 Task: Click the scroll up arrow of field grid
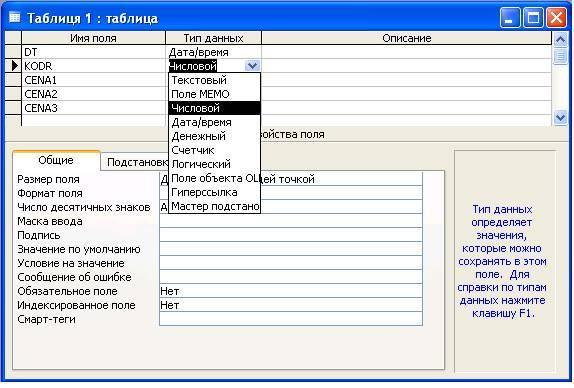pyautogui.click(x=560, y=39)
